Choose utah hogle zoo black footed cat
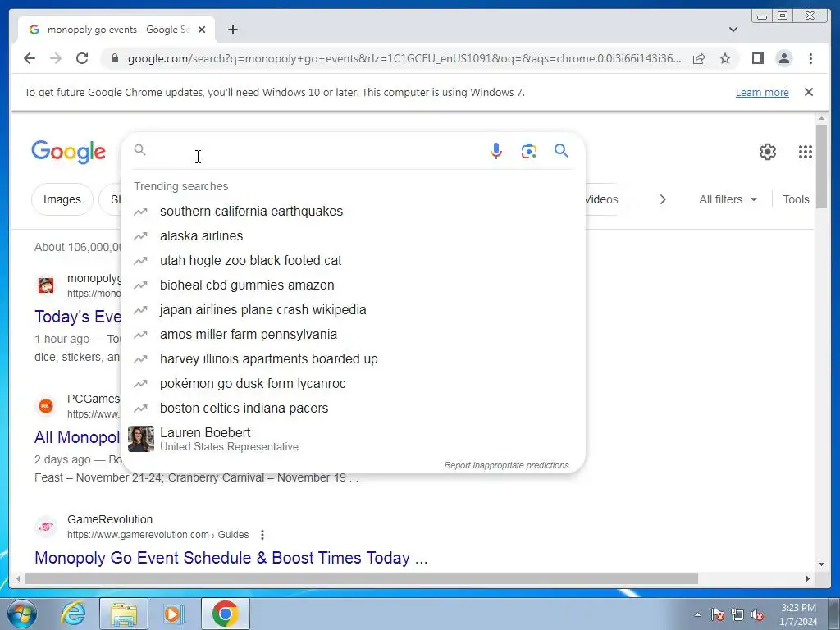This screenshot has width=840, height=630. coord(353,260)
